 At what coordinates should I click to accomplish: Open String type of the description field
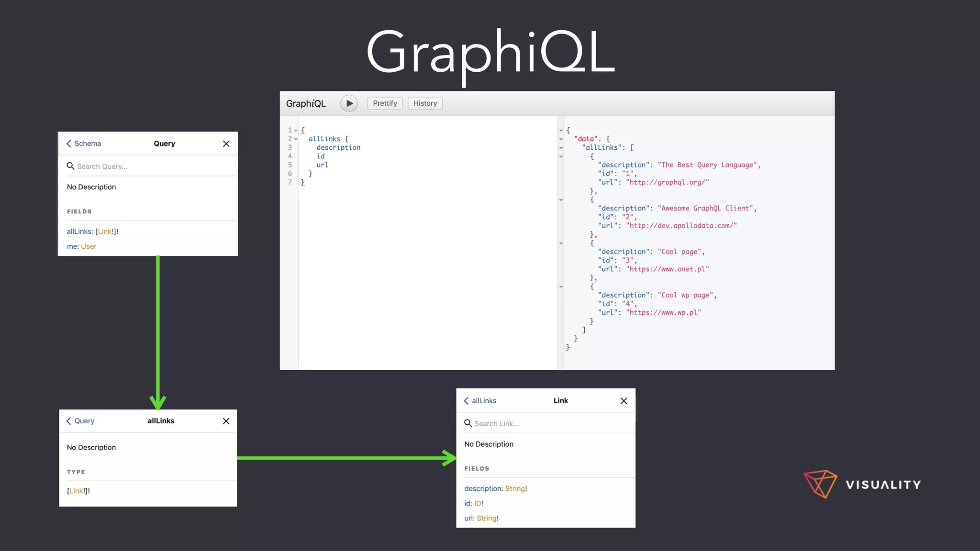tap(515, 488)
